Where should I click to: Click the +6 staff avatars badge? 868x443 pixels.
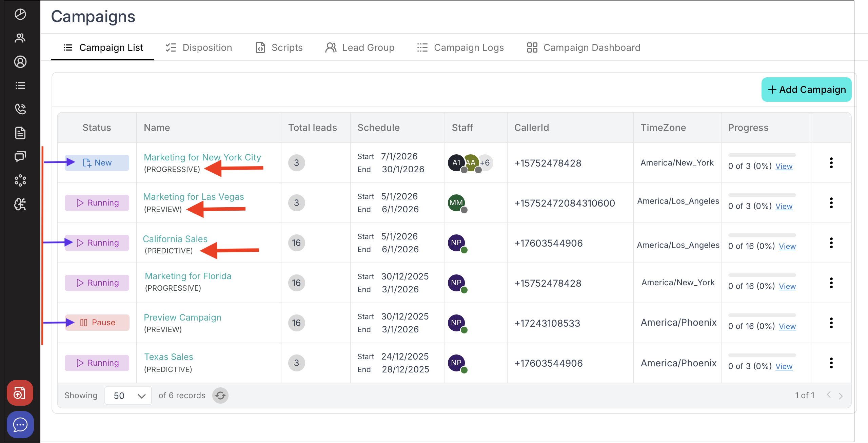click(x=486, y=163)
